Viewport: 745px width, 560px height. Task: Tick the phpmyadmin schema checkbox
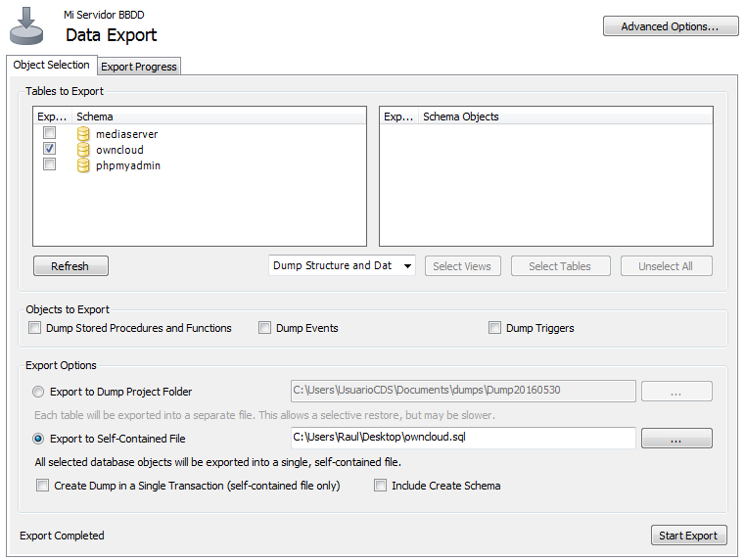pyautogui.click(x=49, y=165)
